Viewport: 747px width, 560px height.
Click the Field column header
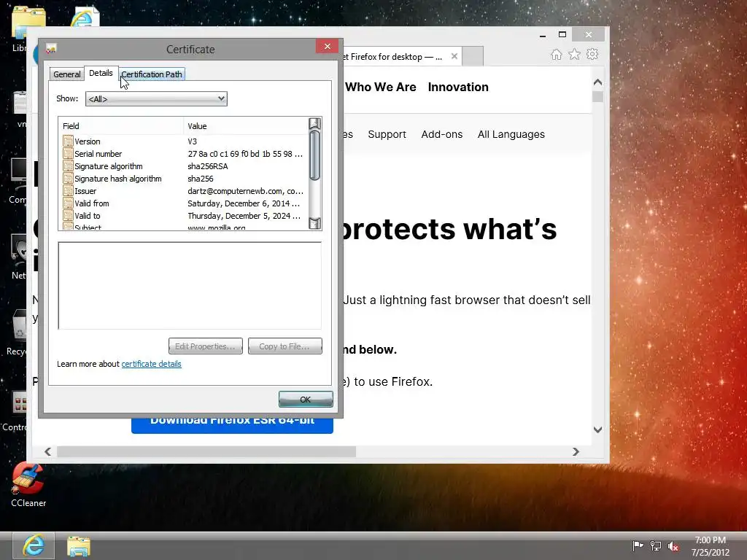point(121,125)
